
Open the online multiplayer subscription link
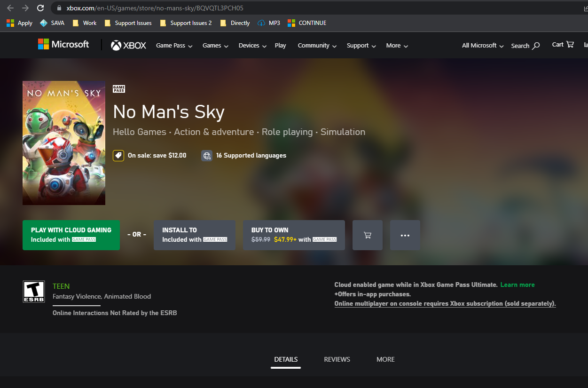[445, 303]
